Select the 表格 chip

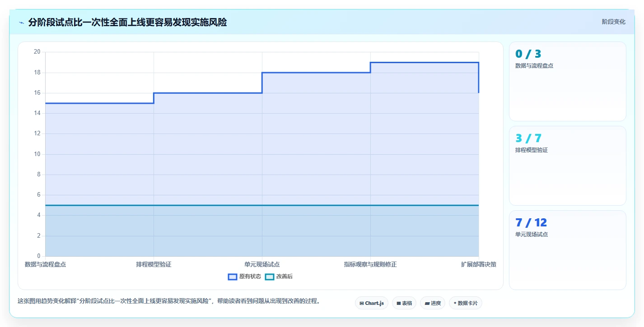click(x=404, y=303)
